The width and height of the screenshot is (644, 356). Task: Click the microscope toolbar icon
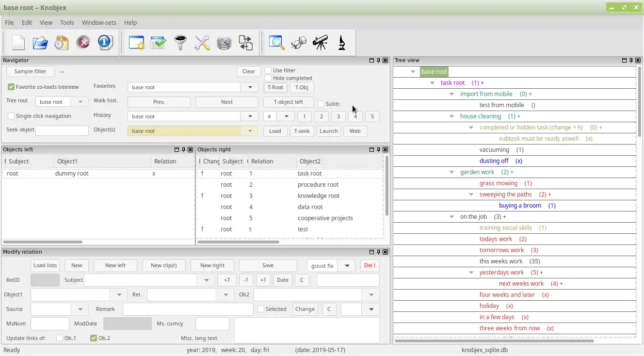(x=342, y=43)
